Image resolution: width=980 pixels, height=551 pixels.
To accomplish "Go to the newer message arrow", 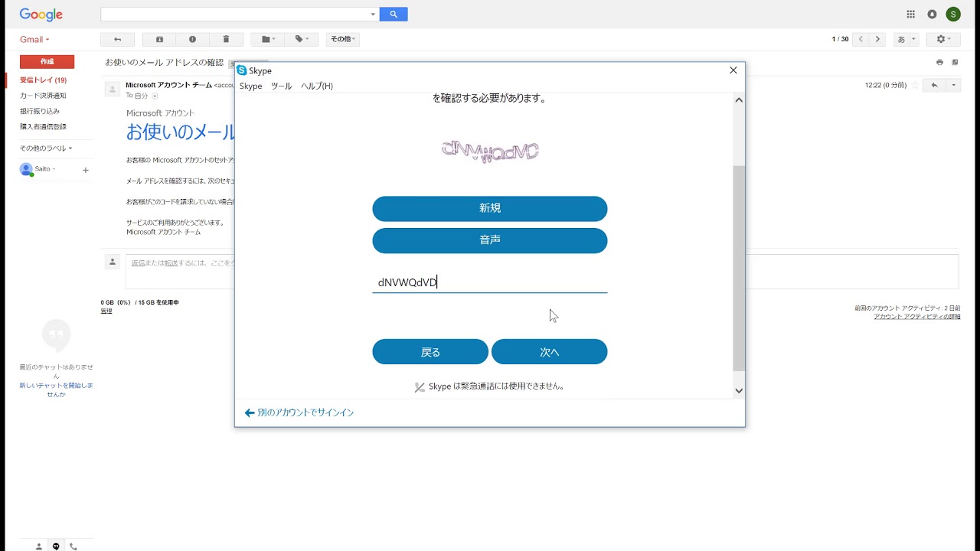I will (x=861, y=39).
